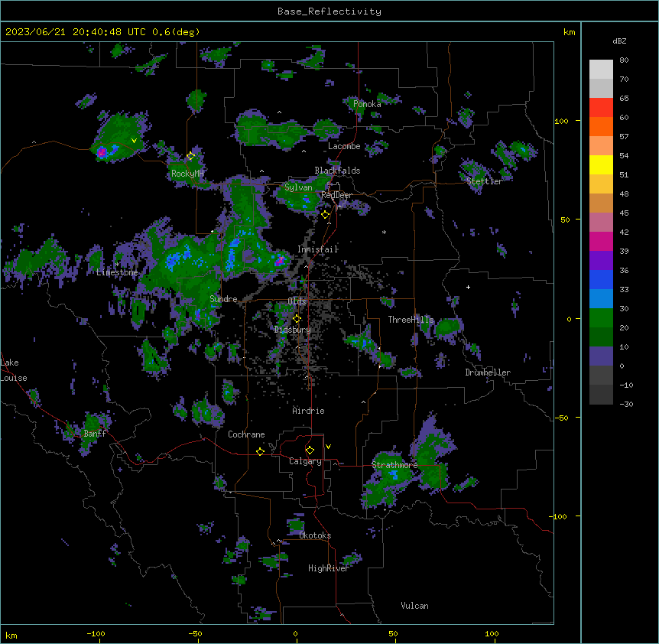Click the Calgary city label
Screen dimensions: 659x644
(x=305, y=461)
